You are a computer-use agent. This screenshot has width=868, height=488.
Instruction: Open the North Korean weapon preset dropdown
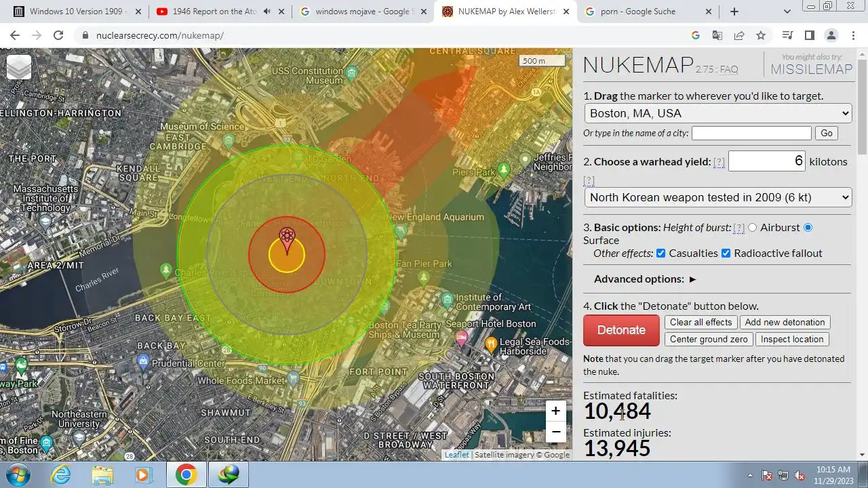tap(718, 197)
